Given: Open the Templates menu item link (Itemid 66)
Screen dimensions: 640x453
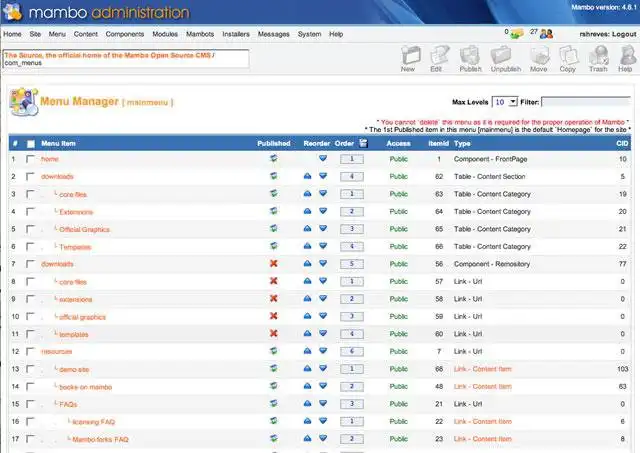Looking at the screenshot, I should [x=75, y=247].
